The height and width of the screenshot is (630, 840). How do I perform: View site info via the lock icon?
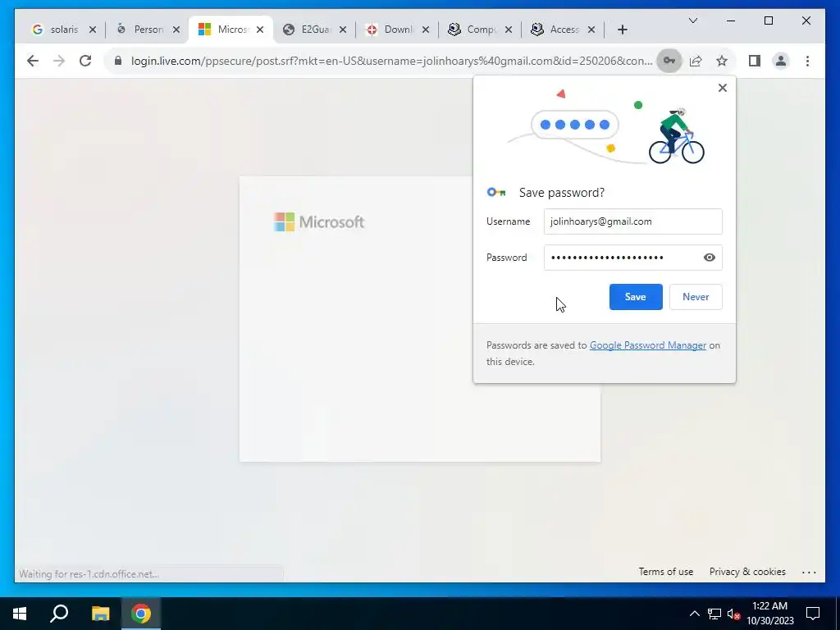(x=118, y=61)
